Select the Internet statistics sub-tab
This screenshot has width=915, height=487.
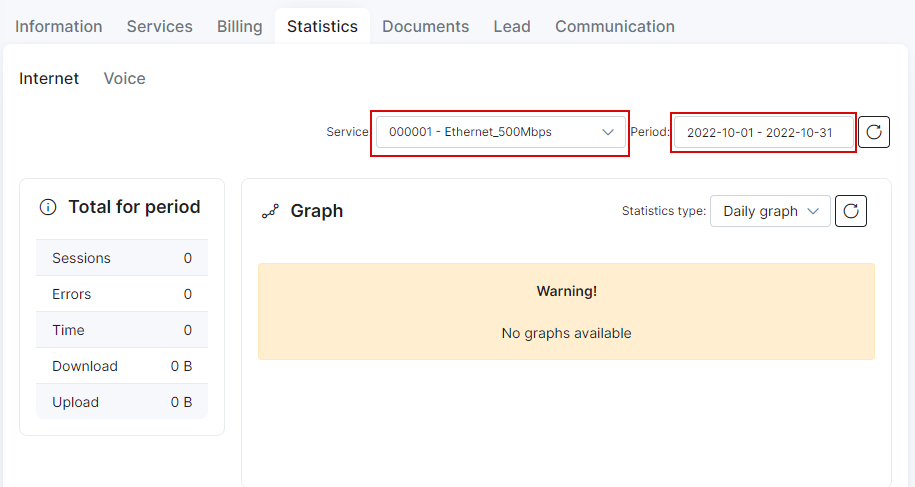49,78
